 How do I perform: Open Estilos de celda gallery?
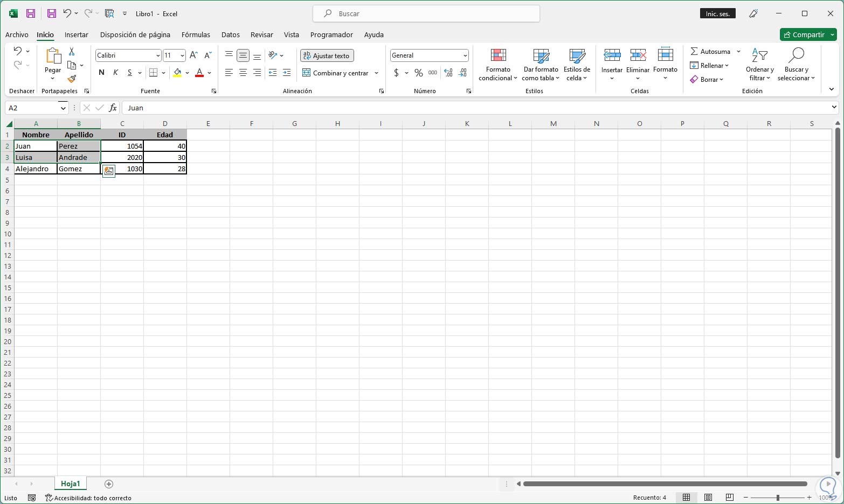pyautogui.click(x=577, y=65)
